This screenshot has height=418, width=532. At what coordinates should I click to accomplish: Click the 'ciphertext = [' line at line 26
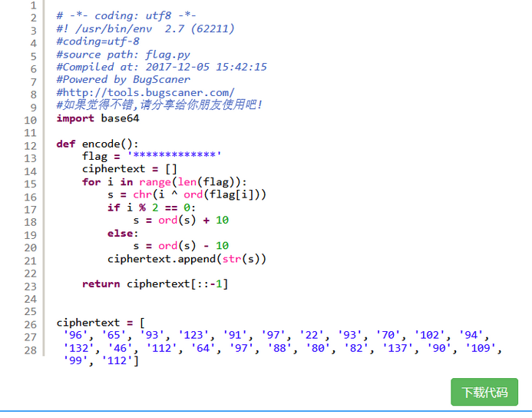click(x=101, y=323)
